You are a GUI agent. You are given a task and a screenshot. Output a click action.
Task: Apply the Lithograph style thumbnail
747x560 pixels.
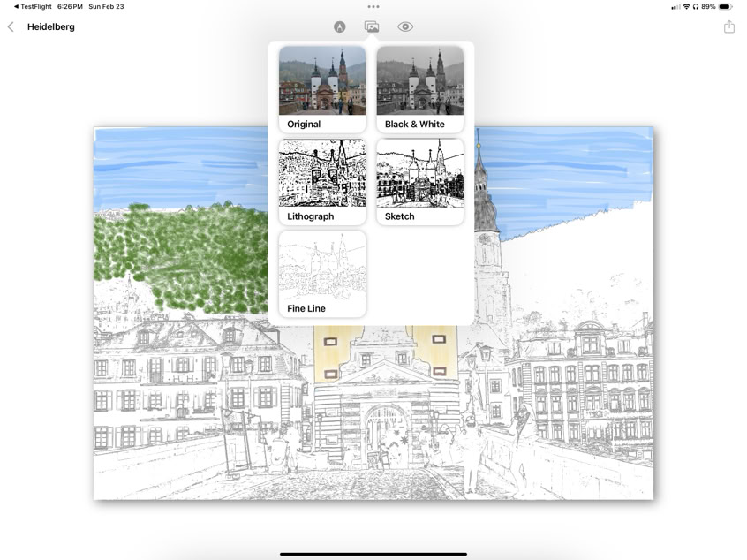tap(322, 177)
